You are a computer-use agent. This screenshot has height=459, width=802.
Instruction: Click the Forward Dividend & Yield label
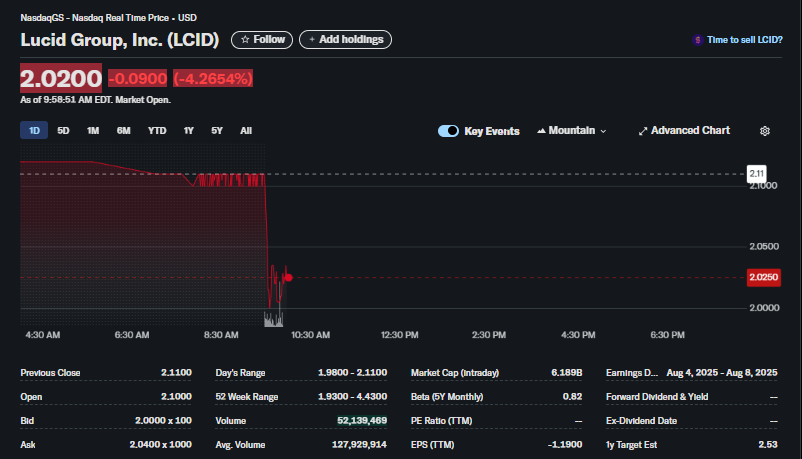pyautogui.click(x=657, y=397)
